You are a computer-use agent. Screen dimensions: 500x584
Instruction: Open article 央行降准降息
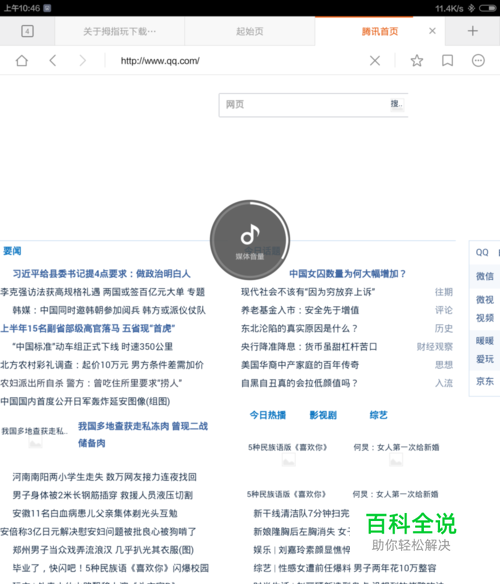[x=309, y=347]
